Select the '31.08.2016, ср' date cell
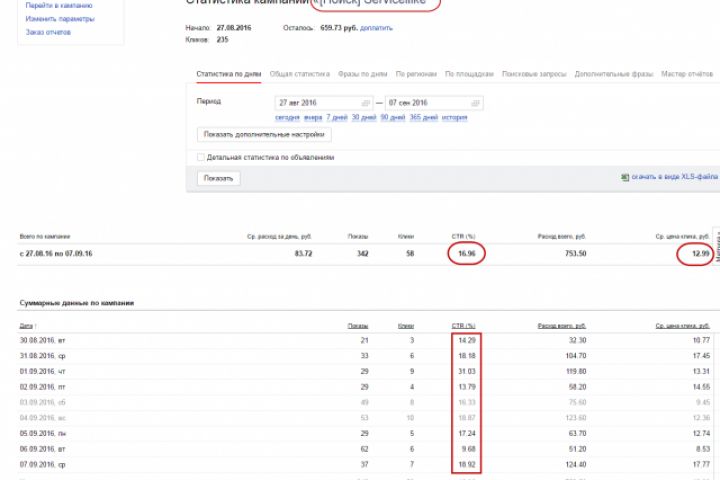 [43, 356]
